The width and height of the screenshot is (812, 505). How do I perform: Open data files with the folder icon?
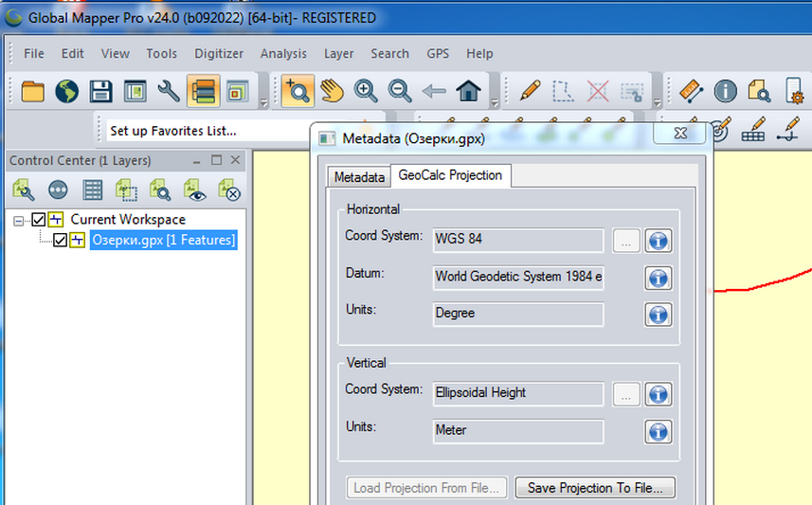[x=32, y=92]
